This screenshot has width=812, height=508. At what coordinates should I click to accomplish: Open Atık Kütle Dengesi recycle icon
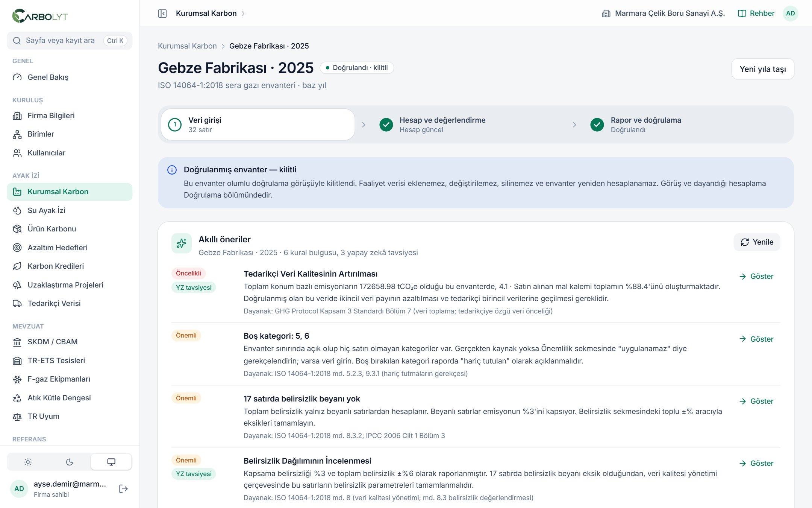pos(17,398)
